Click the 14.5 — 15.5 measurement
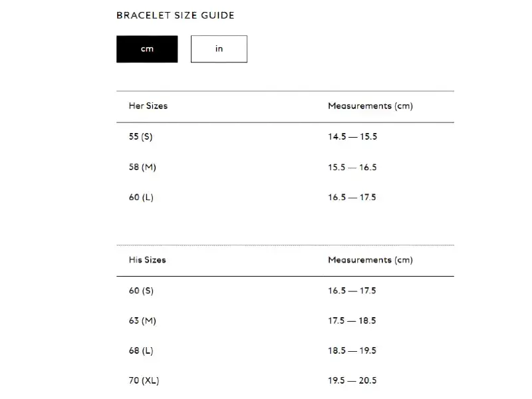This screenshot has width=532, height=399. [352, 137]
